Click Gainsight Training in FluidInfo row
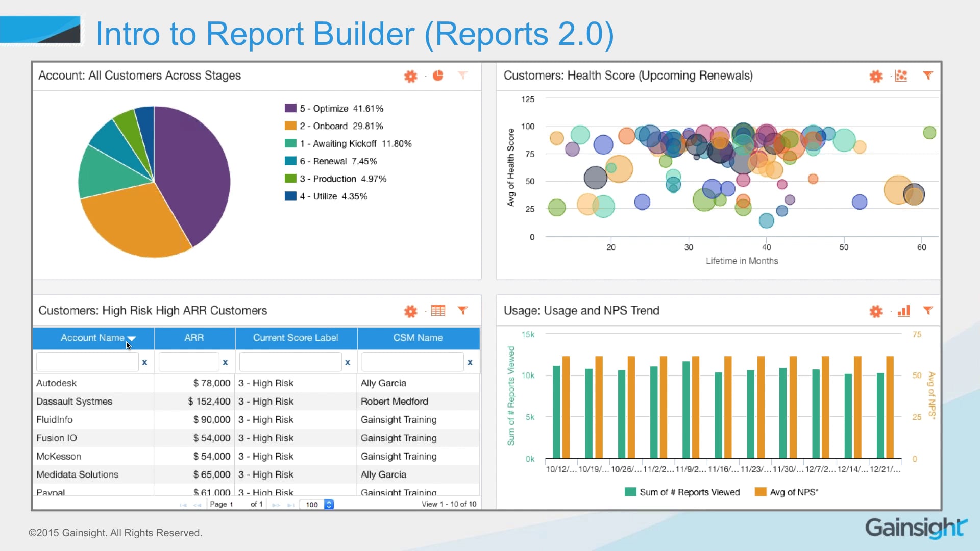 399,420
